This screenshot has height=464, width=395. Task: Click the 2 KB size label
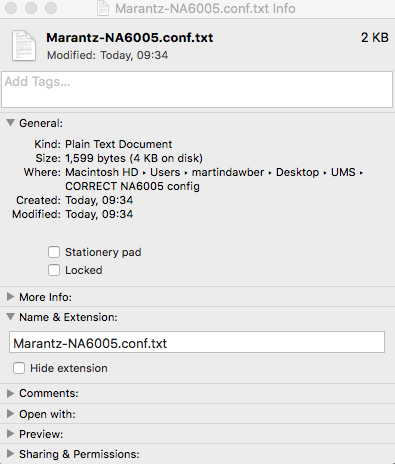click(x=375, y=37)
